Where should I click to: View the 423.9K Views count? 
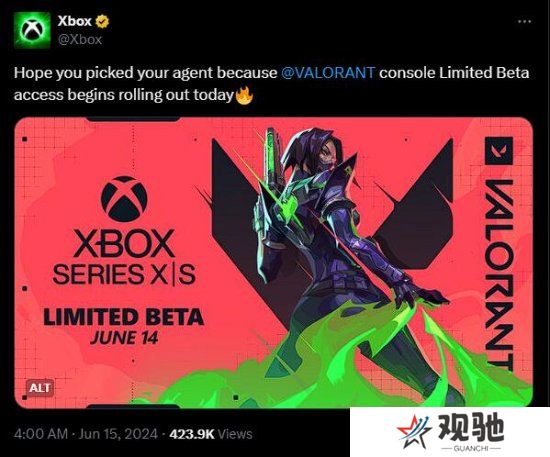[x=211, y=434]
